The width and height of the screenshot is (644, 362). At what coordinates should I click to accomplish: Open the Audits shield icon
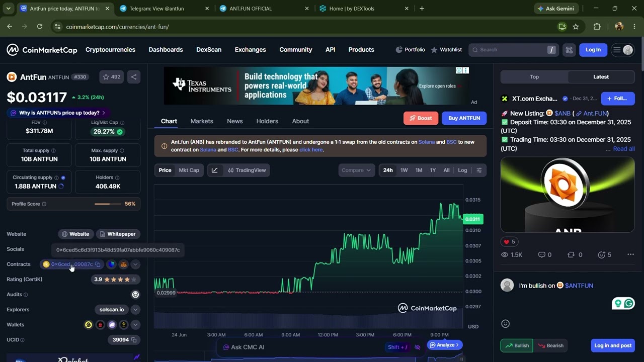tap(135, 295)
